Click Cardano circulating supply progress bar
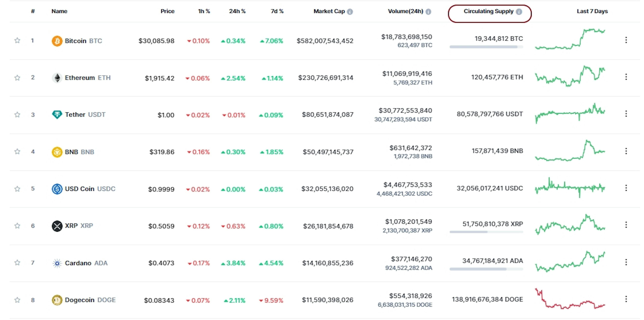 (486, 269)
